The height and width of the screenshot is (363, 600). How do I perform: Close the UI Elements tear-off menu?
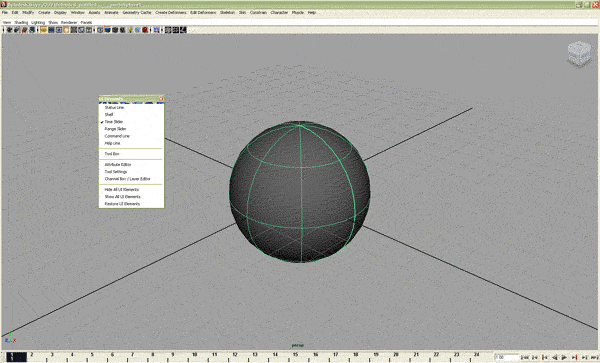(161, 99)
